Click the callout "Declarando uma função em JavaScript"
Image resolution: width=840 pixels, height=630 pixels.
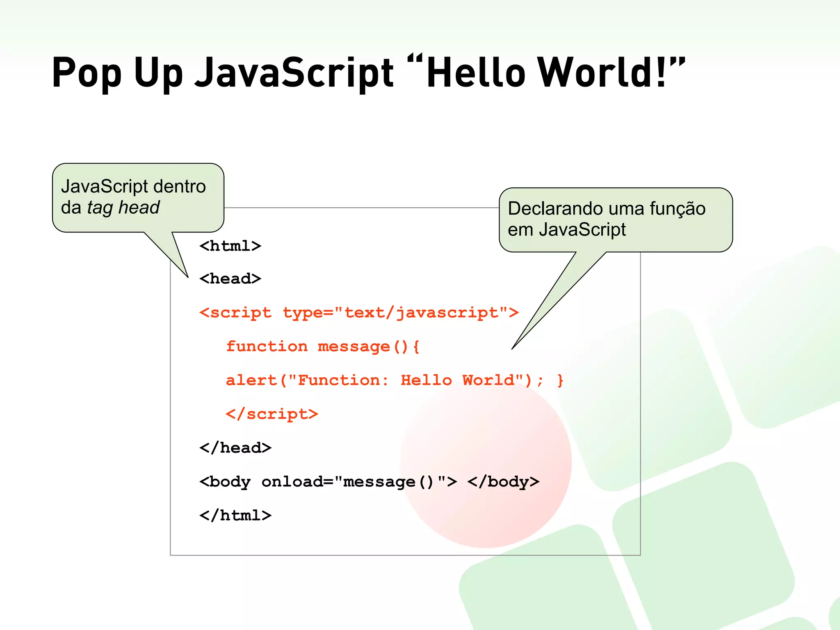click(x=616, y=219)
